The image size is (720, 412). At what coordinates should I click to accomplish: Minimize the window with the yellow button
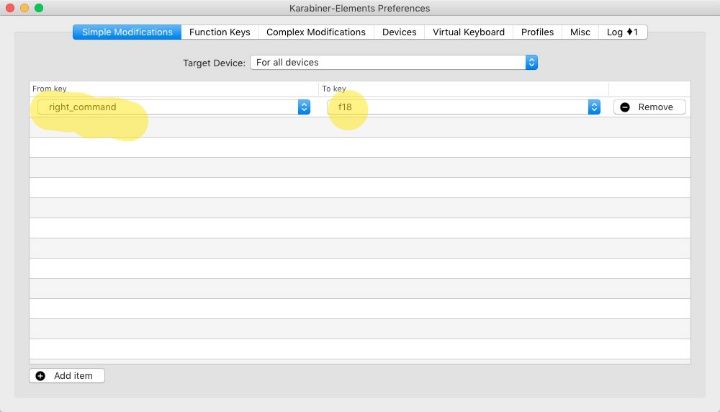[x=24, y=8]
